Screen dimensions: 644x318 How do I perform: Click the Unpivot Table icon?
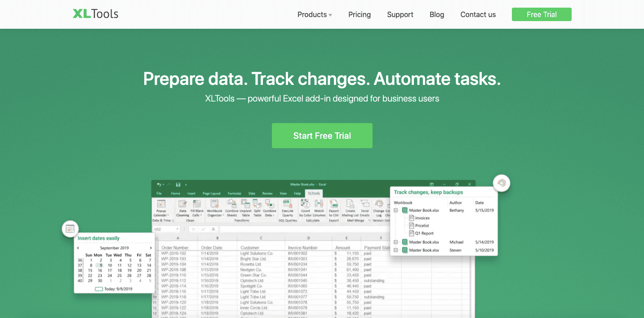(x=245, y=208)
